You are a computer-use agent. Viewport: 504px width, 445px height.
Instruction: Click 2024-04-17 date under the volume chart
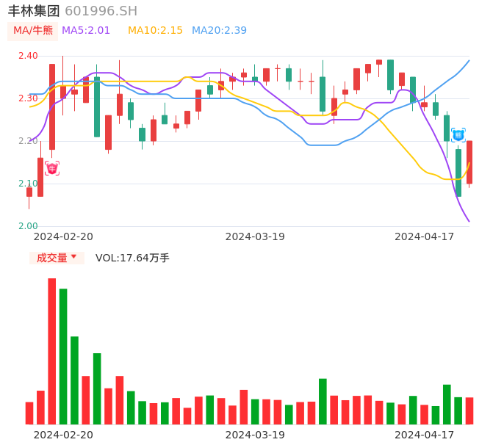425,435
